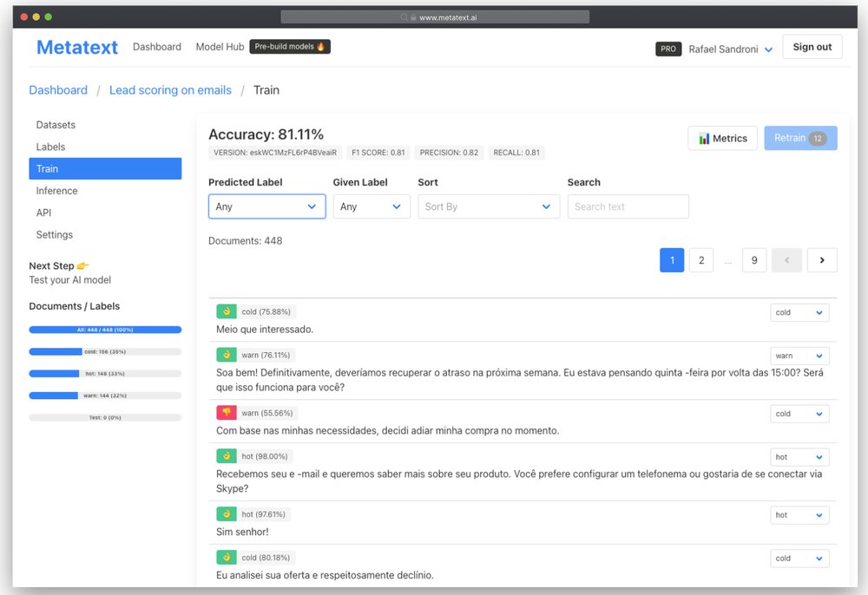Click the Search text input field
The image size is (868, 595).
628,206
